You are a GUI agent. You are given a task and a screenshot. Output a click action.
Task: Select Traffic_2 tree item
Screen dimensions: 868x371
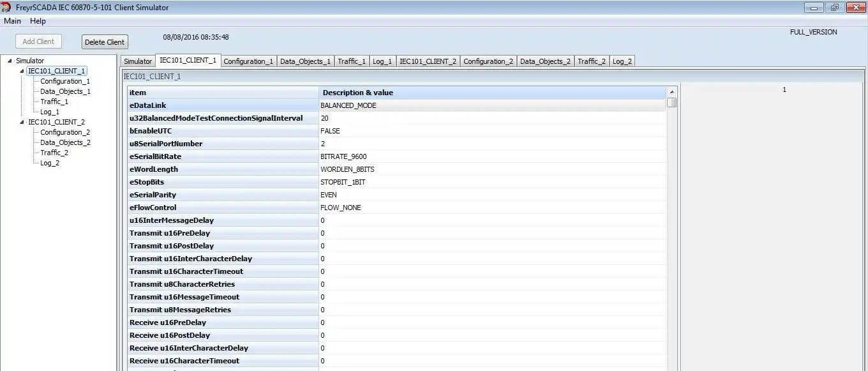pyautogui.click(x=54, y=153)
